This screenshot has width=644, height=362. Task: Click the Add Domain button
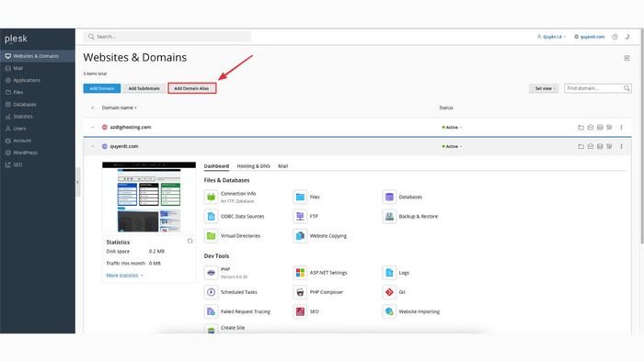point(102,88)
